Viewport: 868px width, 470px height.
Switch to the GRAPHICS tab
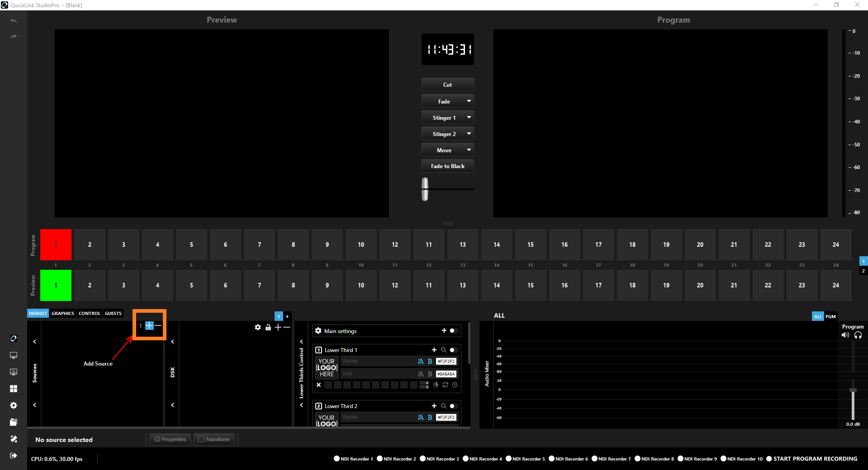coord(62,313)
